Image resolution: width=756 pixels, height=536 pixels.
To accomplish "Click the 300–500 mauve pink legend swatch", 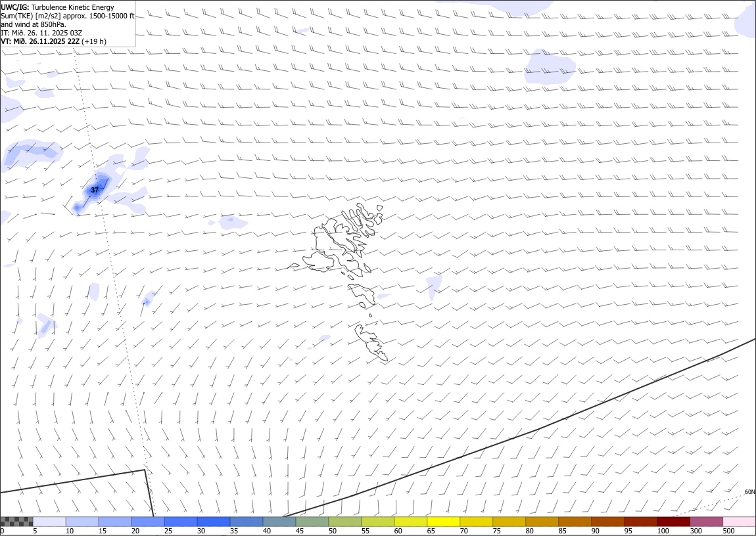I will pyautogui.click(x=706, y=522).
